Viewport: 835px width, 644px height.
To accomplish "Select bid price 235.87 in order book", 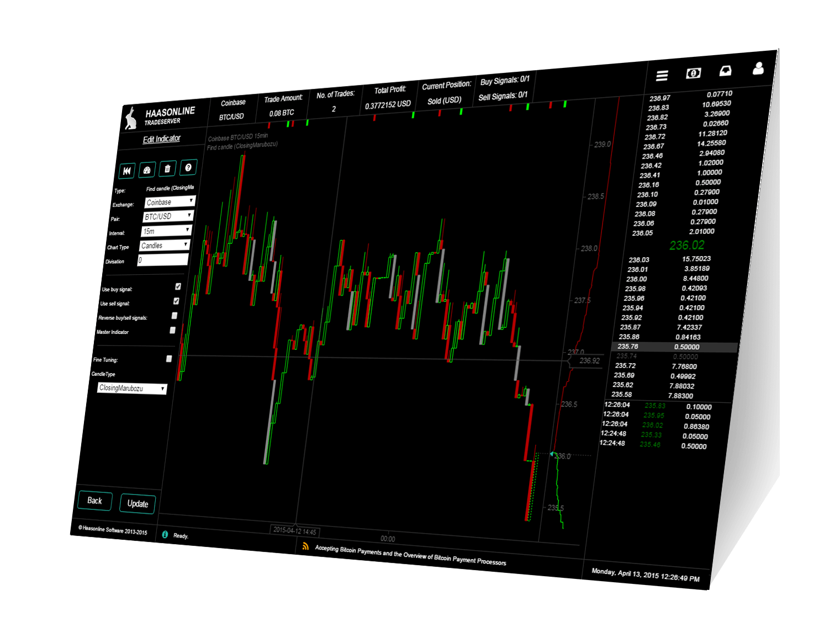I will point(630,327).
